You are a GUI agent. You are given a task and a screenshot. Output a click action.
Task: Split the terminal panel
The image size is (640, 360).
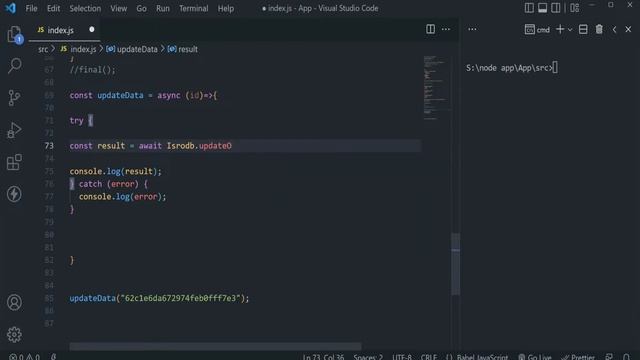click(583, 29)
